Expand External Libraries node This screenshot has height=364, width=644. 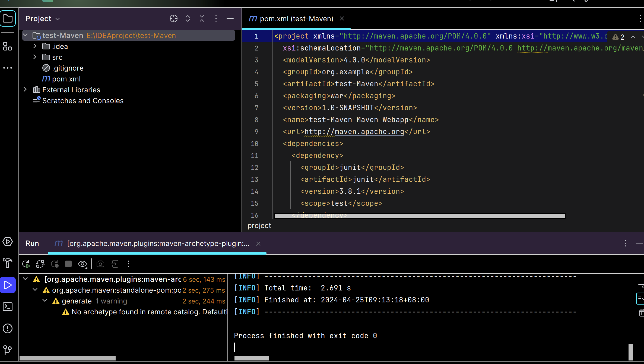[25, 90]
